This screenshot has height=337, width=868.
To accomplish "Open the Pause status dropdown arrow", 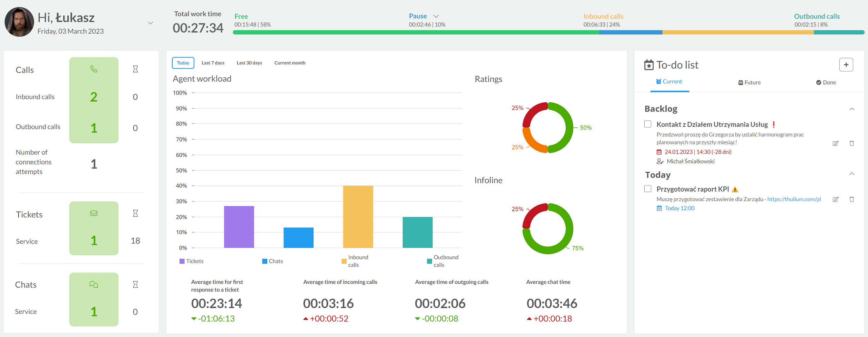I will click(x=436, y=16).
